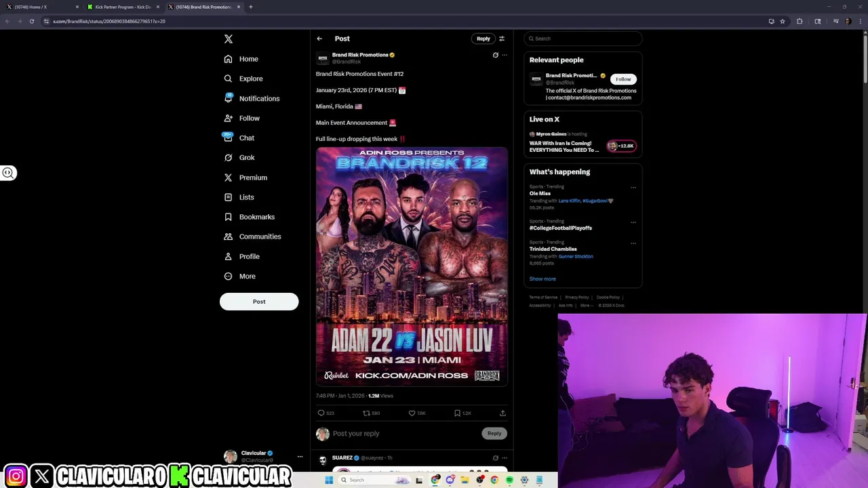Open the SUAREZ reply author

point(342,458)
